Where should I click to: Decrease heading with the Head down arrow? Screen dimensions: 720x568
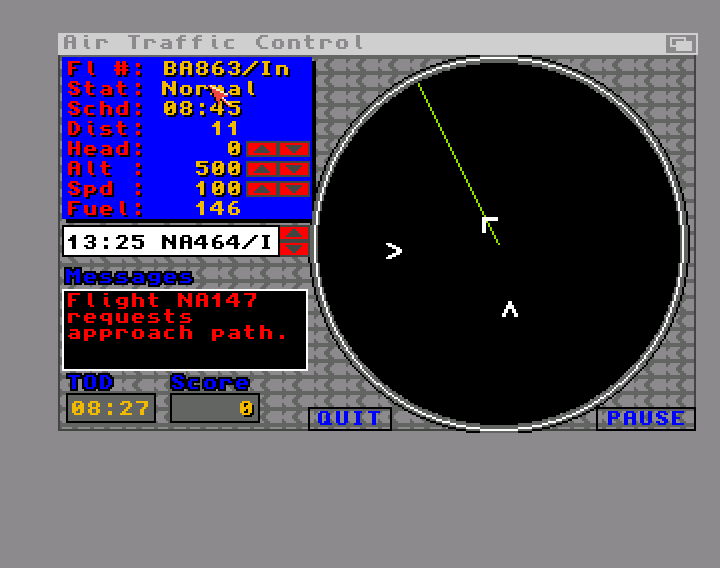point(293,149)
